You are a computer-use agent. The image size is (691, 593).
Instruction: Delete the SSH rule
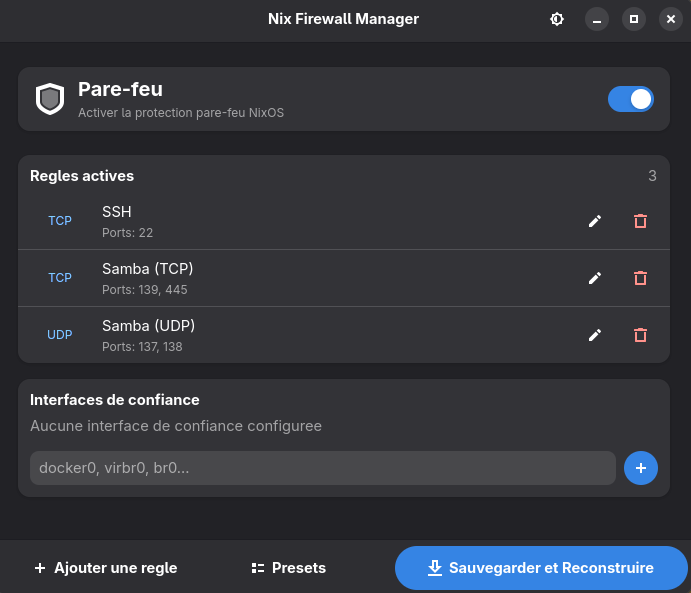click(x=640, y=221)
